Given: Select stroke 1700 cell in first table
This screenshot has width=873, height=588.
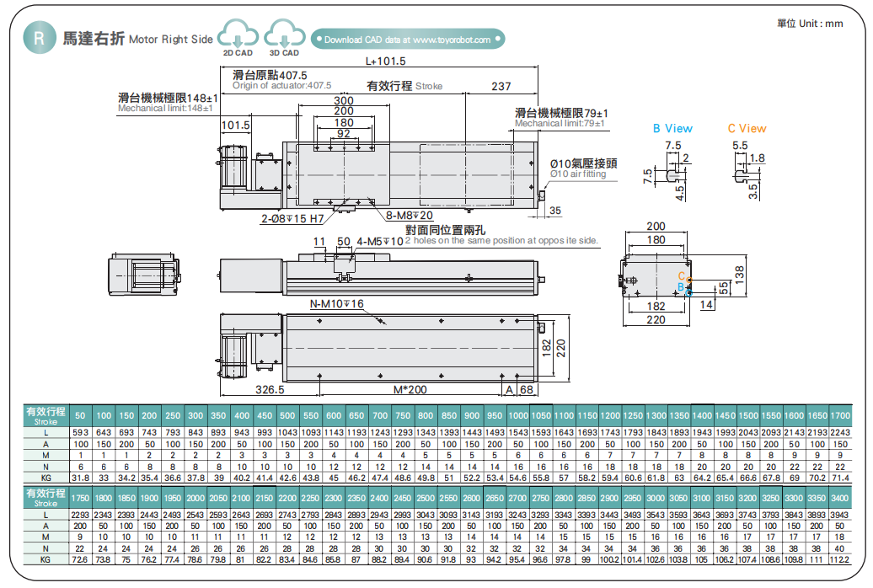Looking at the screenshot, I should tap(839, 415).
